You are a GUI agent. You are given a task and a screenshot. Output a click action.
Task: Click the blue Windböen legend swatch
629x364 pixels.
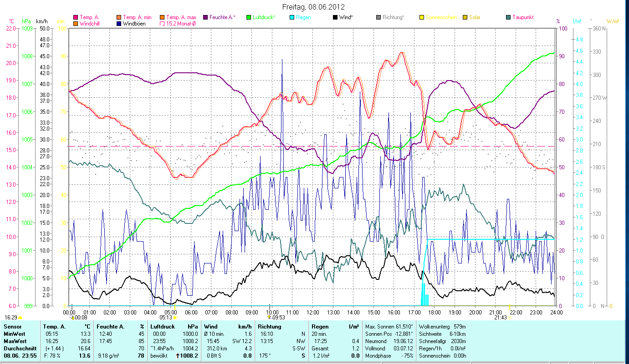click(x=119, y=23)
